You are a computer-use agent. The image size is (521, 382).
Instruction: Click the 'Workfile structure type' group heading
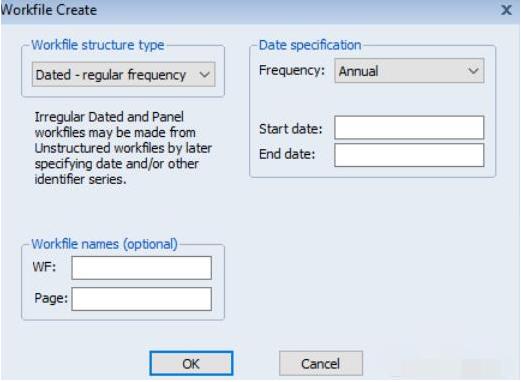(98, 45)
